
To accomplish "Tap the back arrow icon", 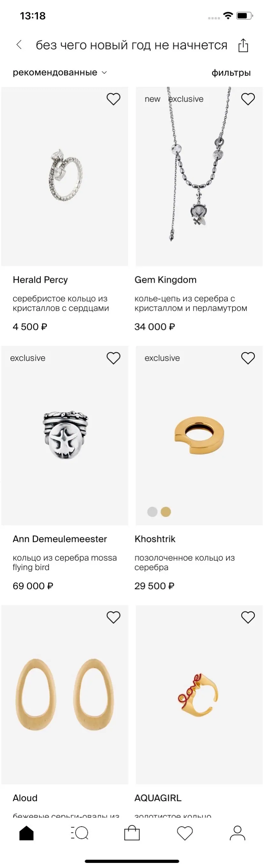I will point(19,45).
